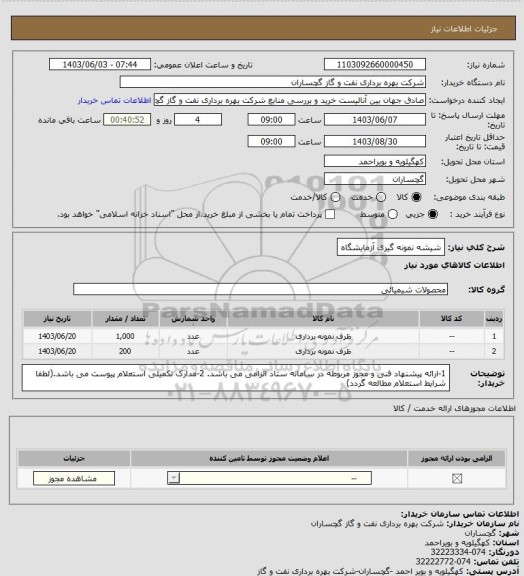Select the کالا radio button

pyautogui.click(x=416, y=197)
